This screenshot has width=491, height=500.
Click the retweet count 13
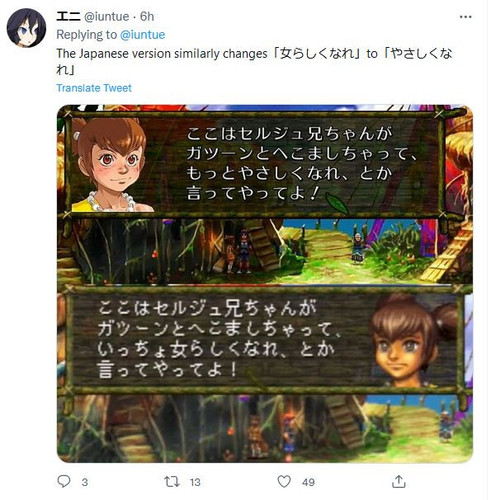click(x=195, y=482)
